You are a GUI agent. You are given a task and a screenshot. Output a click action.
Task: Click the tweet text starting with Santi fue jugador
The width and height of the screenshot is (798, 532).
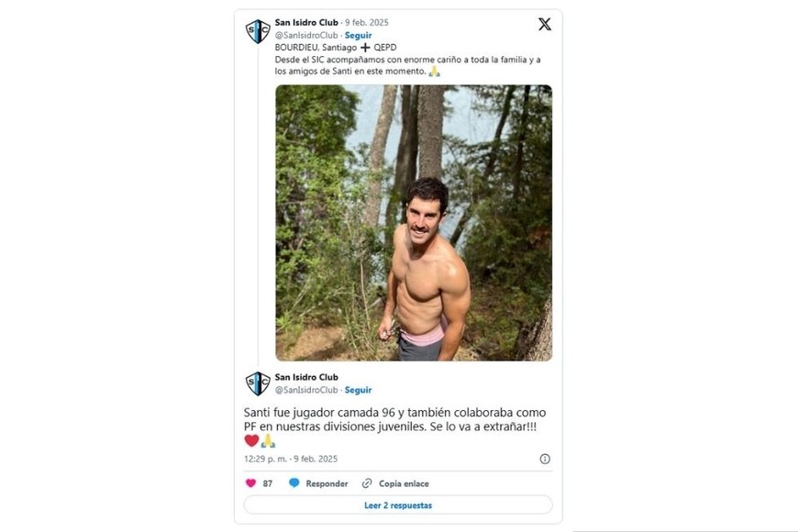[x=394, y=421]
